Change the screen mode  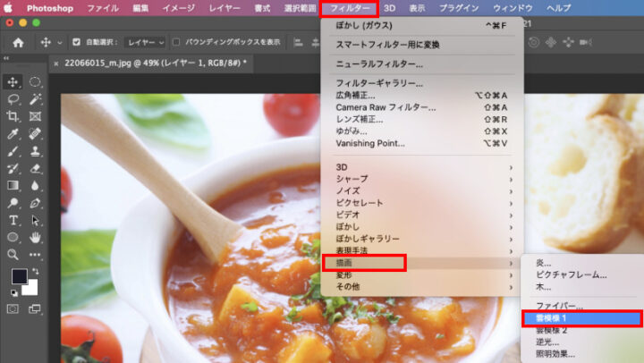(35, 308)
